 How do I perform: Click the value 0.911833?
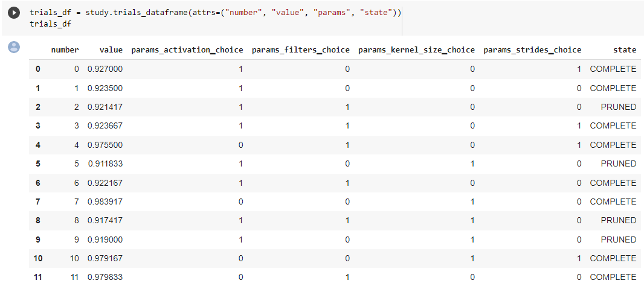click(x=105, y=163)
